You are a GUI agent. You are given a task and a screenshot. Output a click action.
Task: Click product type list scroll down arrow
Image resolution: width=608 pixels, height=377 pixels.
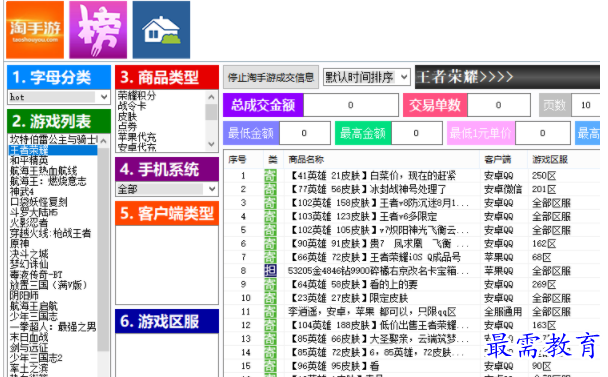[x=211, y=144]
